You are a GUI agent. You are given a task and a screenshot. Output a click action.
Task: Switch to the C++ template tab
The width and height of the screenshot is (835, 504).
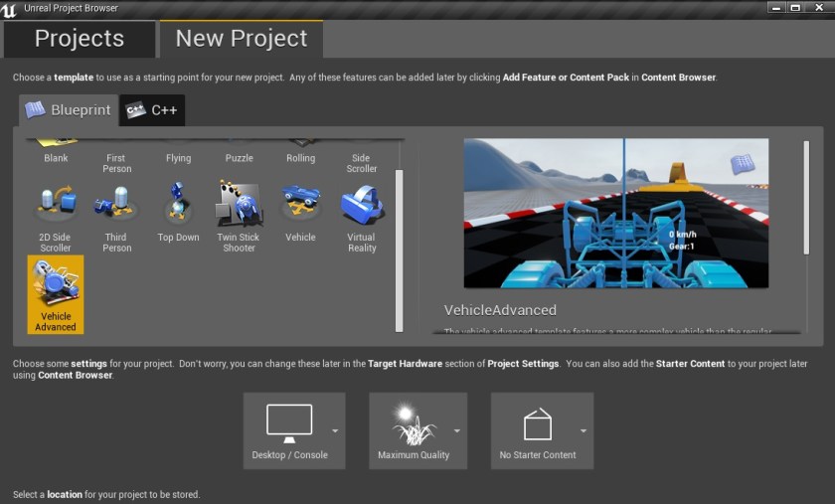click(152, 110)
